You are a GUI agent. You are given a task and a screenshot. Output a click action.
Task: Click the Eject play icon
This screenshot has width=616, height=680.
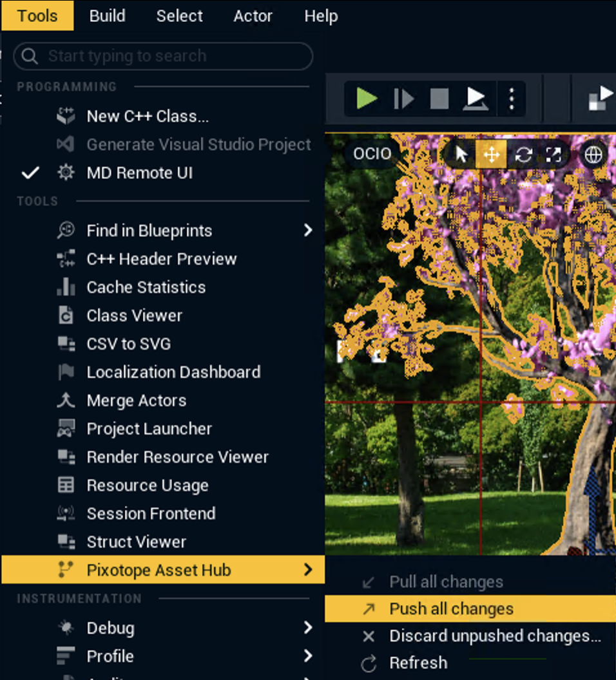[x=475, y=99]
